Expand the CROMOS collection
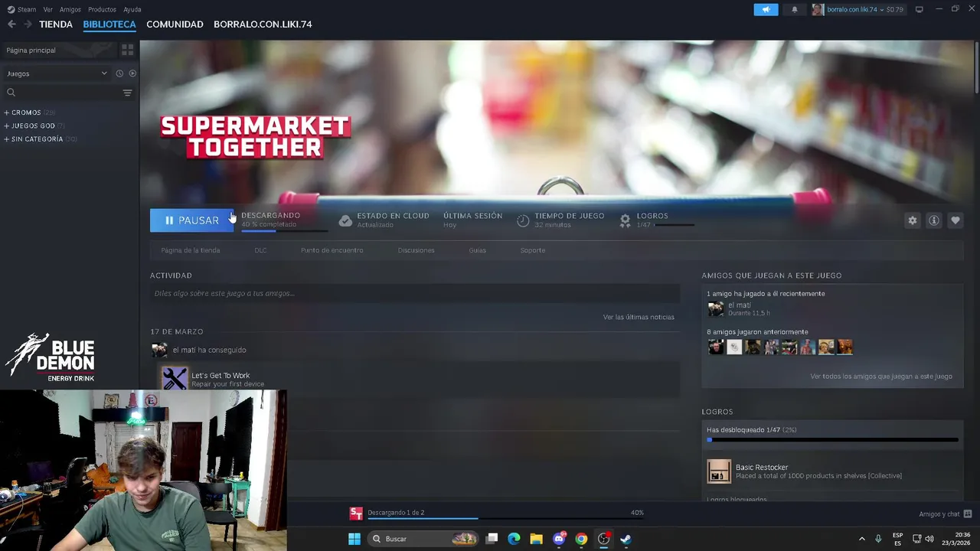Image resolution: width=980 pixels, height=551 pixels. pyautogui.click(x=7, y=112)
